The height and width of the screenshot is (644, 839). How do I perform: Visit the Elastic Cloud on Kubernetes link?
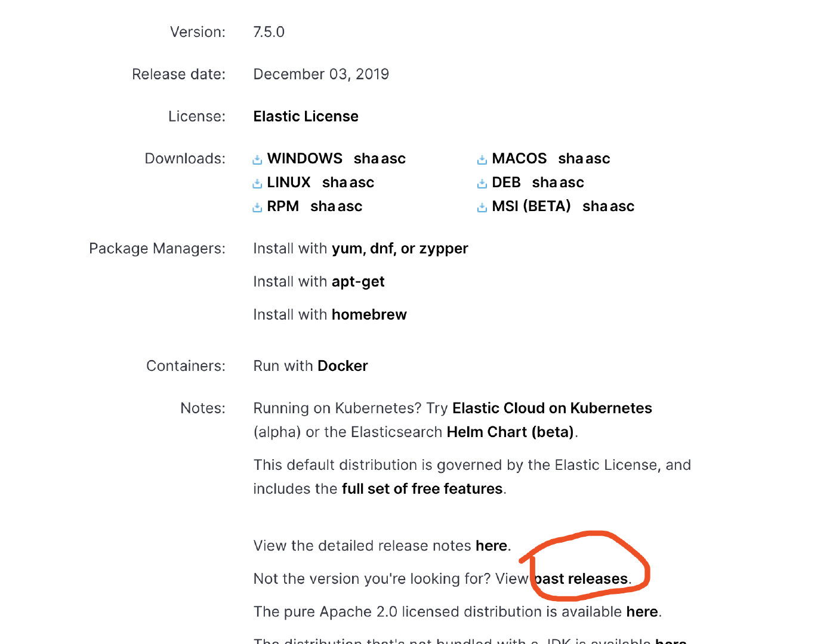[x=552, y=408]
